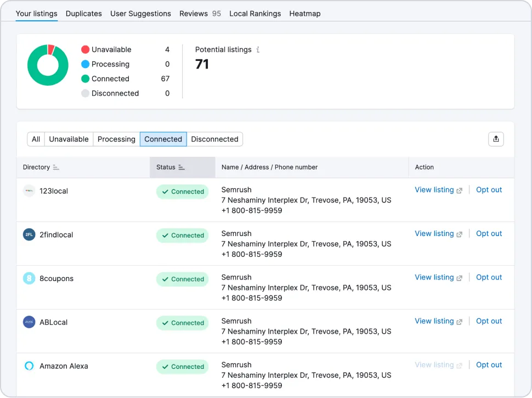
Task: Open the User Suggestions tab
Action: [140, 14]
